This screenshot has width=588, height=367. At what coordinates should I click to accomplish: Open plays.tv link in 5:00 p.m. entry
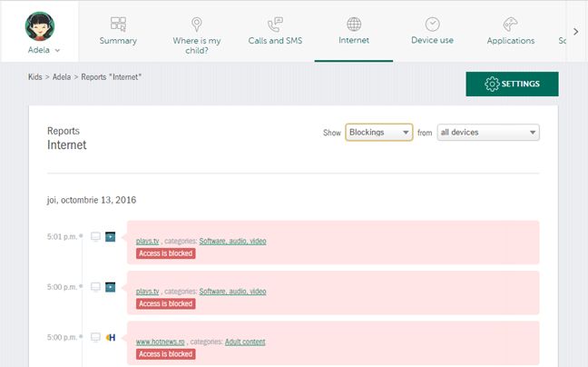point(147,292)
